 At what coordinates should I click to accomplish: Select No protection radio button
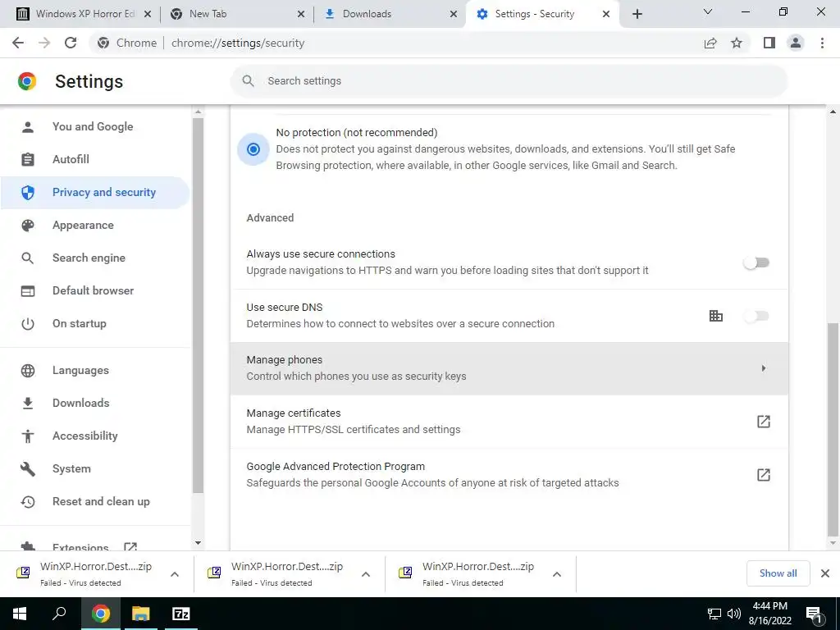click(253, 149)
